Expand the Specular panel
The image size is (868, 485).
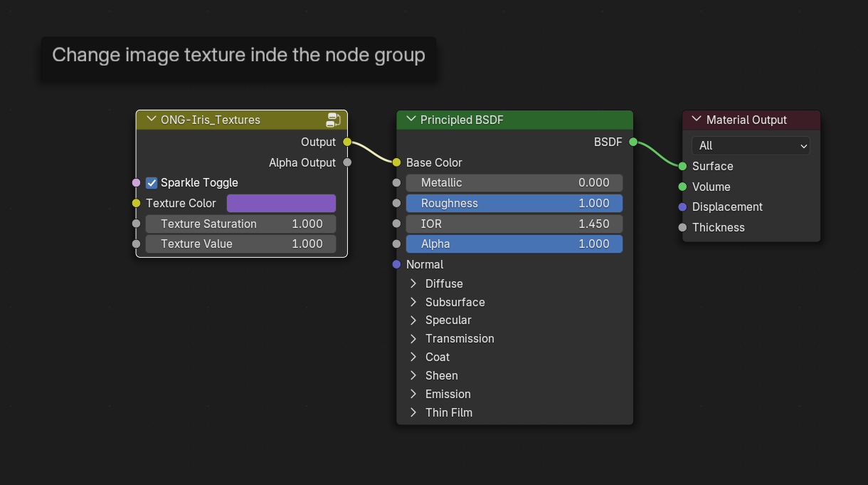[413, 320]
